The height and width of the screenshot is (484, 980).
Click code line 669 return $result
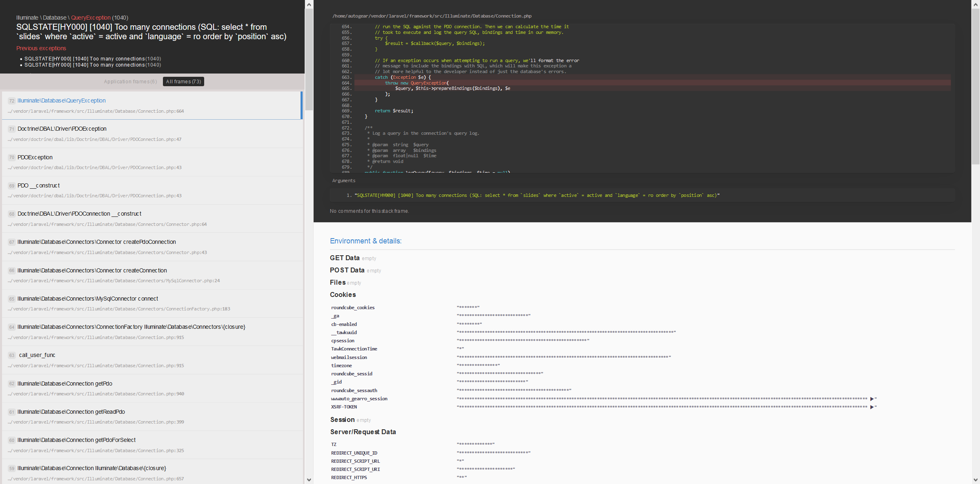pos(394,111)
